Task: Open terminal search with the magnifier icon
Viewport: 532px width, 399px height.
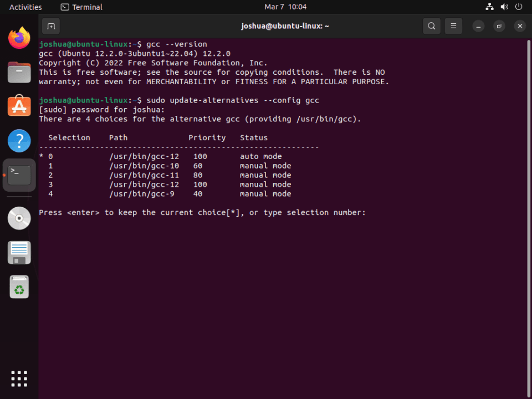Action: pyautogui.click(x=431, y=26)
